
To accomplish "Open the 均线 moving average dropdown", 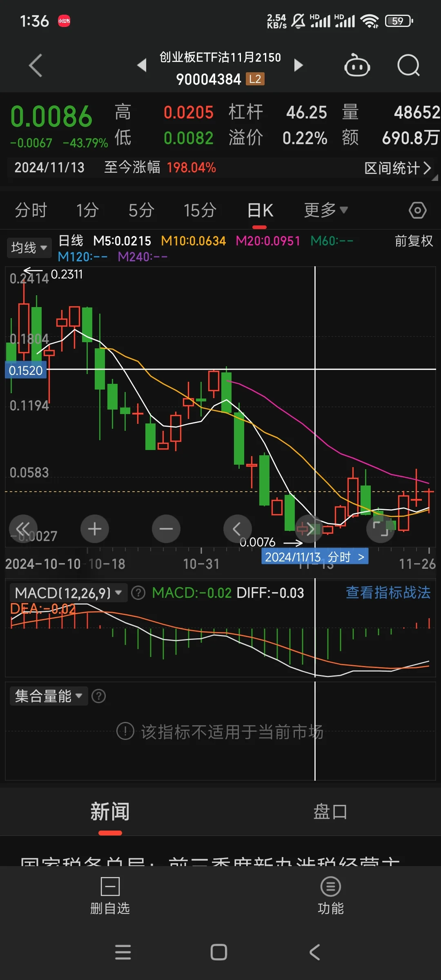I will tap(29, 247).
